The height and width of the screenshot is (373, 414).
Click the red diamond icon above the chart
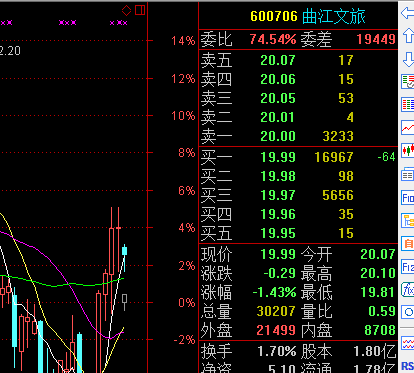(x=126, y=10)
